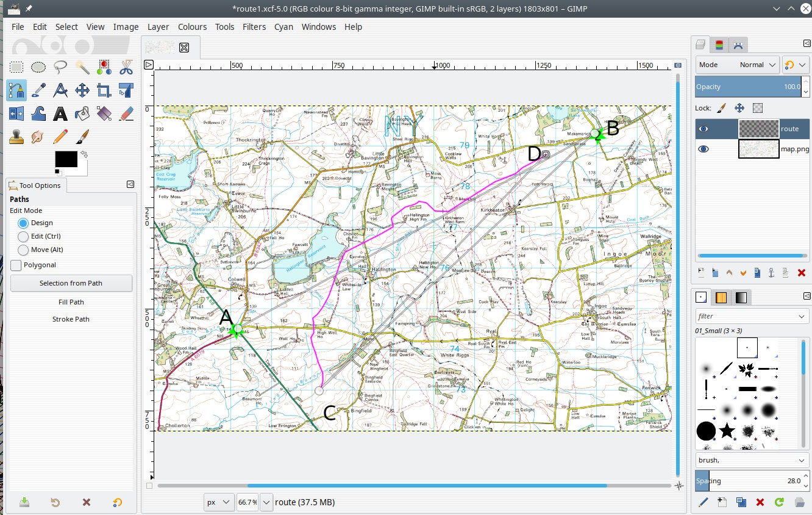812x515 pixels.
Task: Select the Crop tool
Action: 104,90
